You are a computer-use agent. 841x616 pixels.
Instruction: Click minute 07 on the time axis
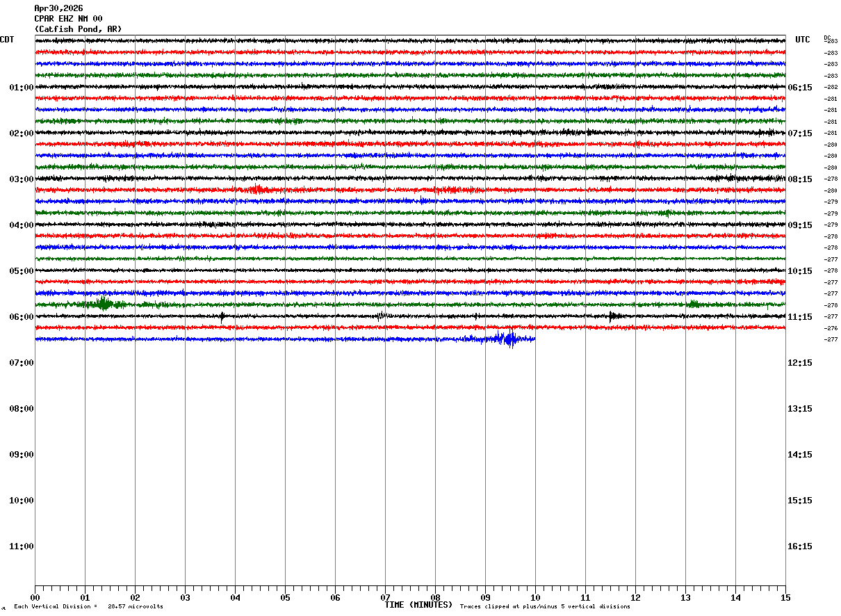[385, 597]
